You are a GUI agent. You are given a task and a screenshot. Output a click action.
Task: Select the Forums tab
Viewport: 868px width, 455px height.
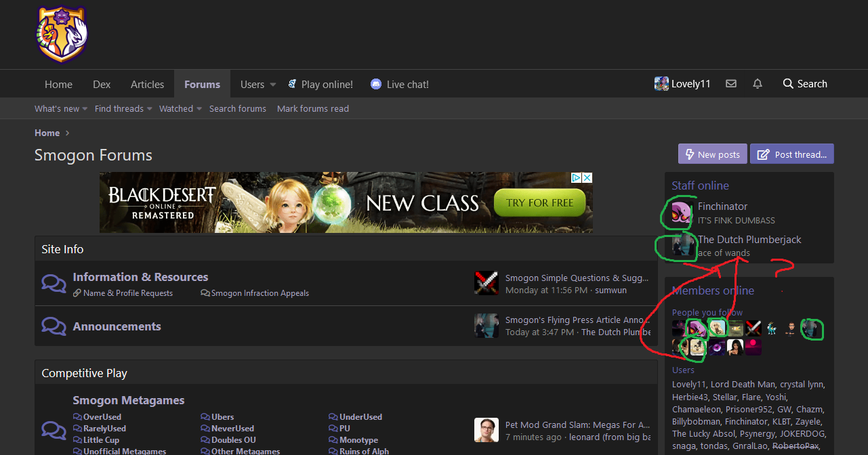[202, 85]
